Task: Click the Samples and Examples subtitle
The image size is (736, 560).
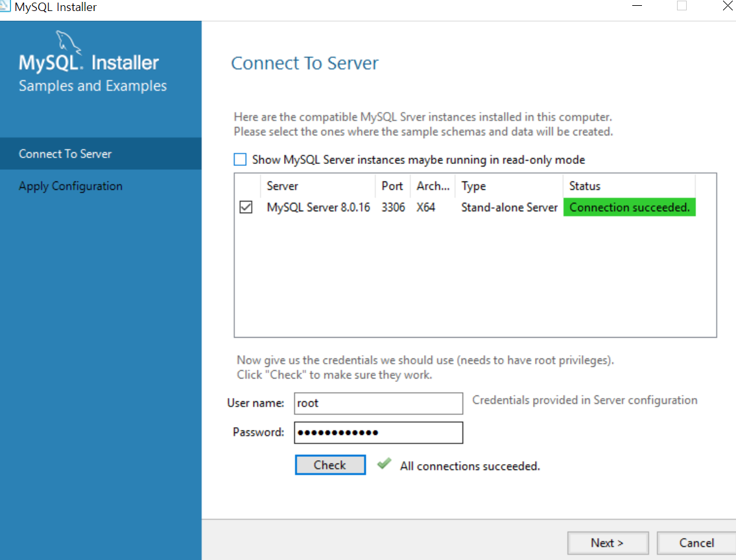Action: click(x=93, y=86)
